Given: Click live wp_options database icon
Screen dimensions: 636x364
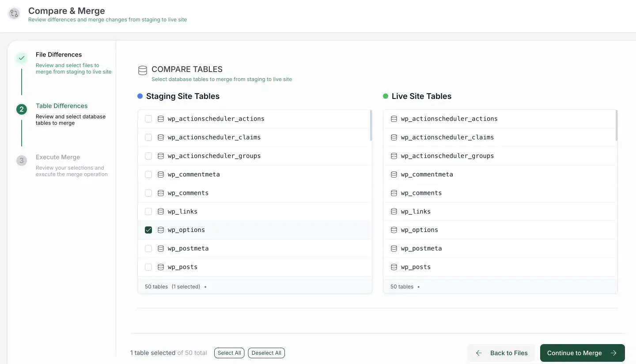Looking at the screenshot, I should [394, 230].
